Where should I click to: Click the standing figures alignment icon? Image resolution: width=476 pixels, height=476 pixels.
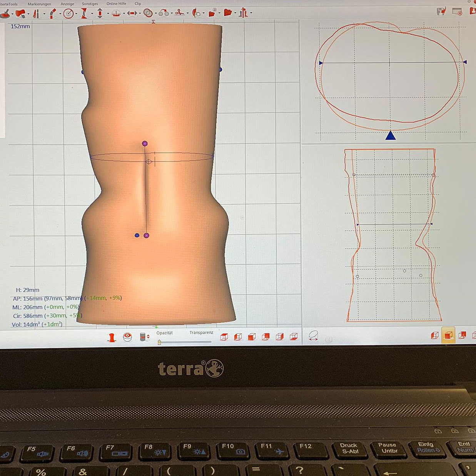click(243, 13)
